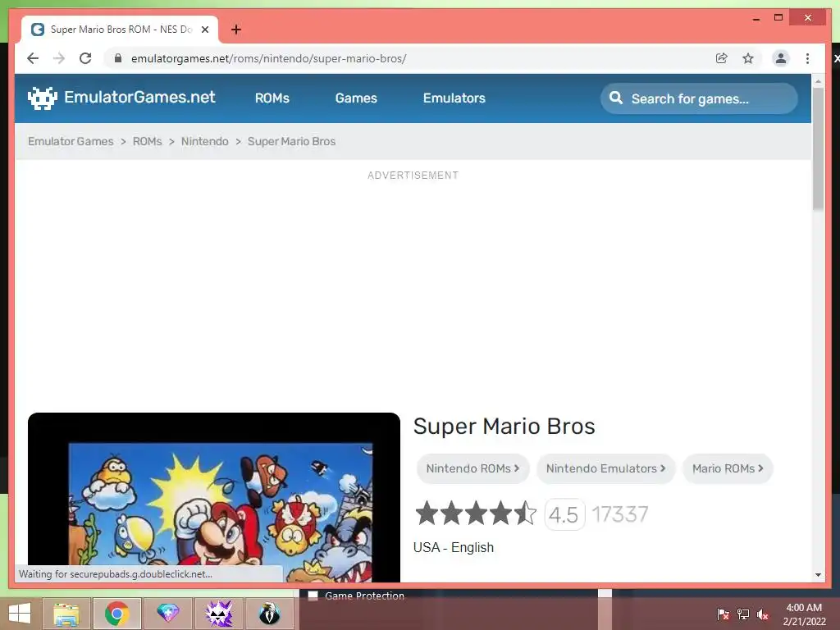Open the diamond gem app in taskbar

coord(167,614)
